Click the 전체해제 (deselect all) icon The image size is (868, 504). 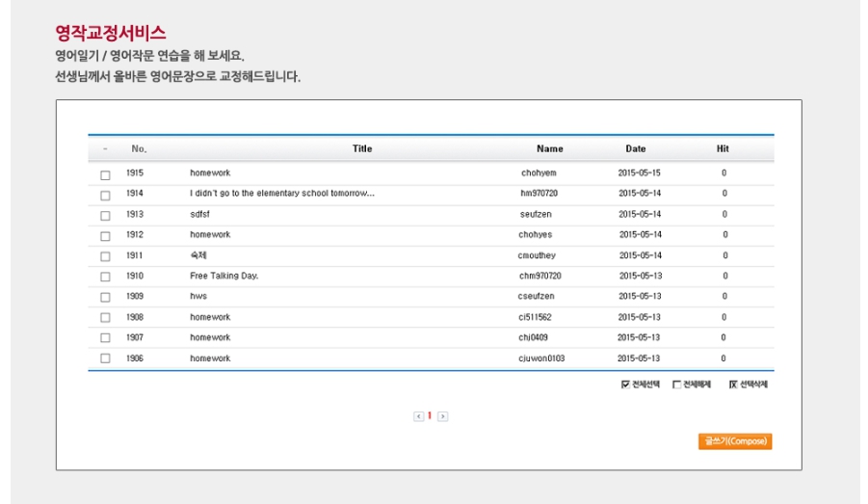(676, 385)
